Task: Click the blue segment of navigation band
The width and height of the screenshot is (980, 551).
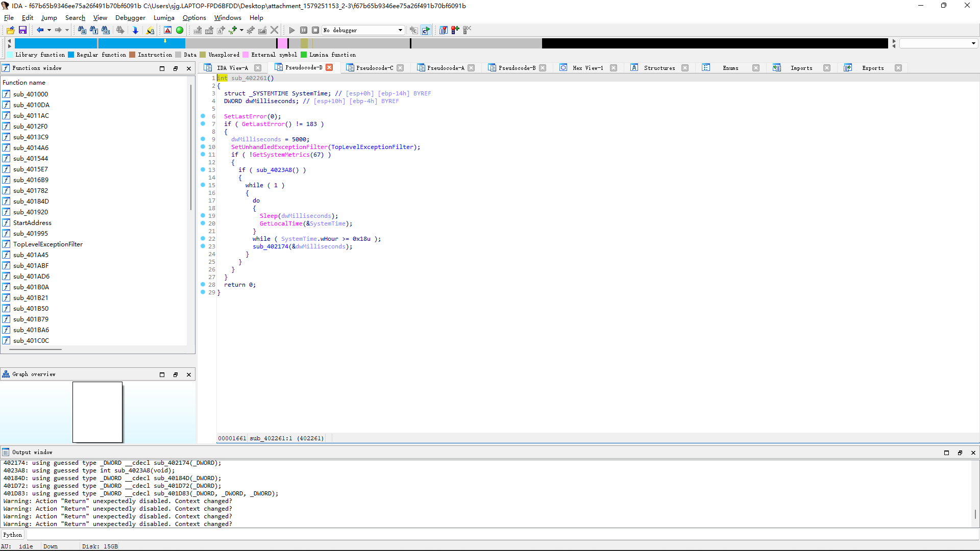Action: point(56,43)
